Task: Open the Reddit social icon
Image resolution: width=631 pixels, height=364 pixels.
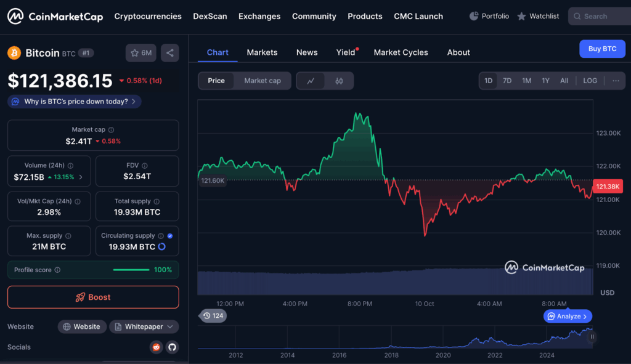Action: point(157,347)
